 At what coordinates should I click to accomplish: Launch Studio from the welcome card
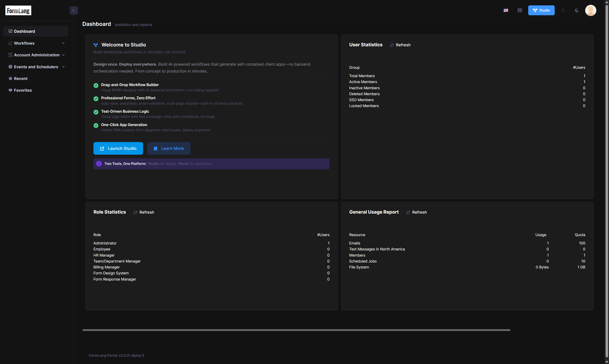(118, 148)
